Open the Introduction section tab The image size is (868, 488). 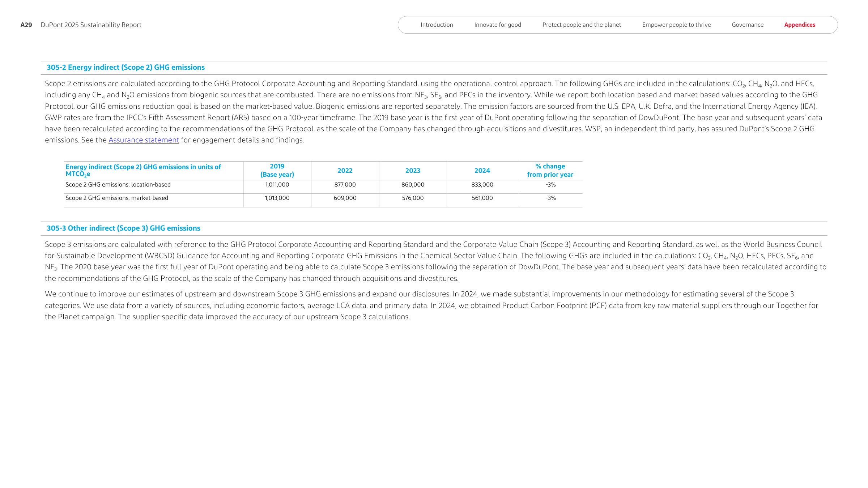(437, 25)
